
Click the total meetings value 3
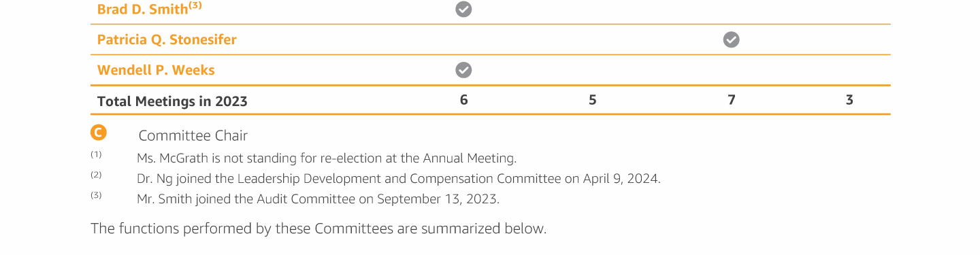(x=849, y=100)
